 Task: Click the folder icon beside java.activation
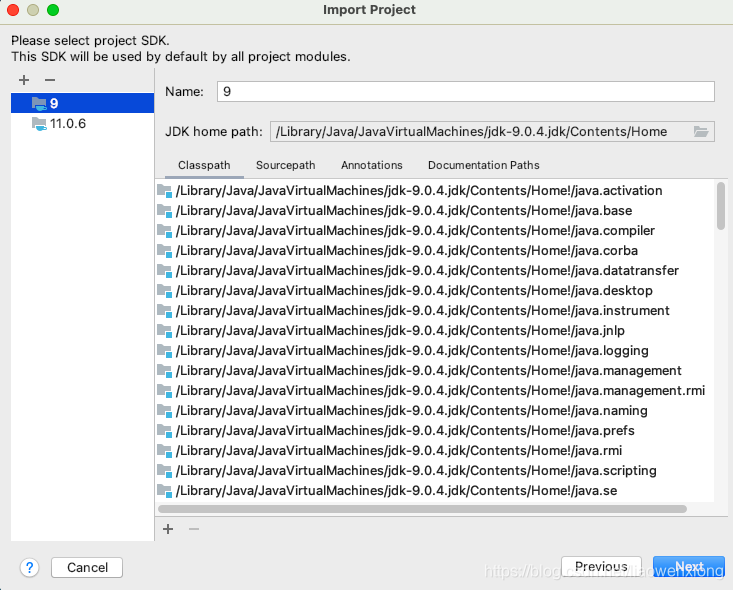165,191
